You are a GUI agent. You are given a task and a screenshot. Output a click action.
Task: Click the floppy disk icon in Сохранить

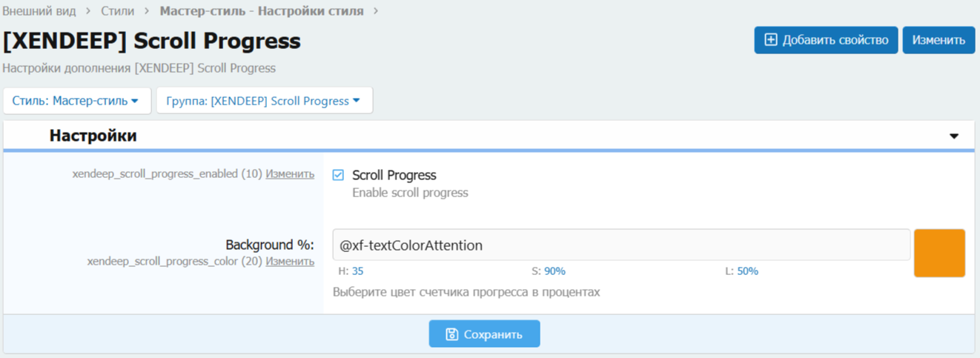point(451,334)
